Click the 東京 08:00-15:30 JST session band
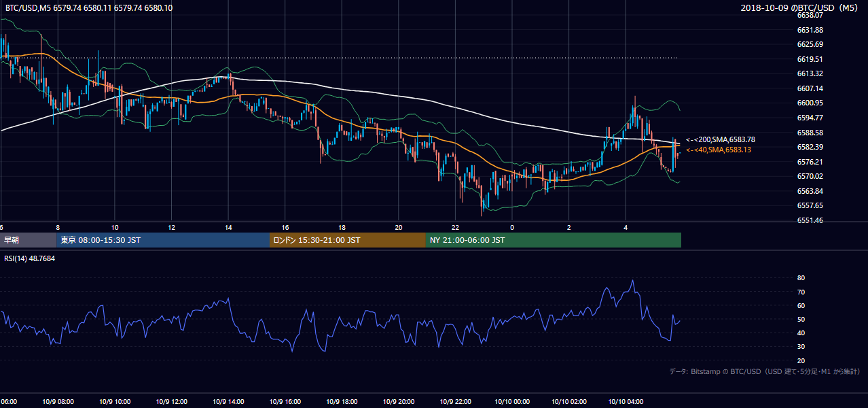The width and height of the screenshot is (868, 408). tap(164, 240)
